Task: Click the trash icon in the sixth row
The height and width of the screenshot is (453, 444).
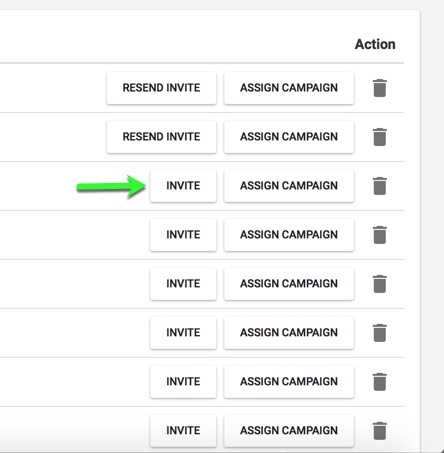Action: (x=380, y=333)
